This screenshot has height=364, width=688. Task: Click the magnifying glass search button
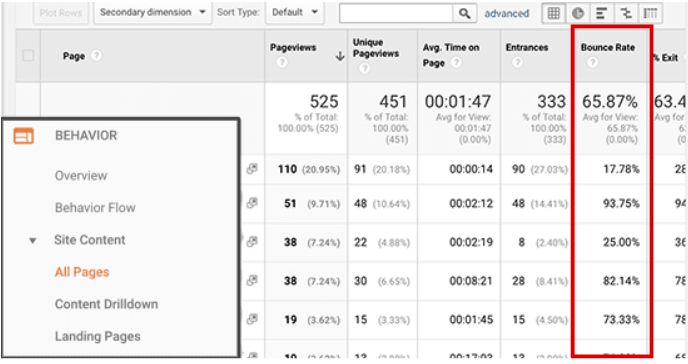pos(465,14)
